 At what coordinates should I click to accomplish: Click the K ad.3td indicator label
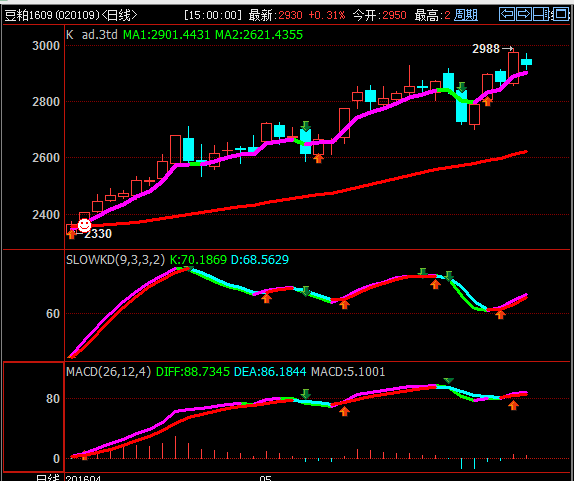pyautogui.click(x=92, y=35)
